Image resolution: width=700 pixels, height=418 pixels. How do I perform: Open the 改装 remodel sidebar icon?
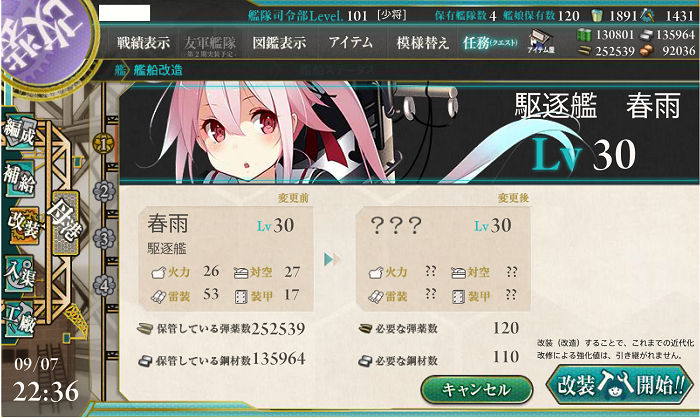[x=23, y=225]
